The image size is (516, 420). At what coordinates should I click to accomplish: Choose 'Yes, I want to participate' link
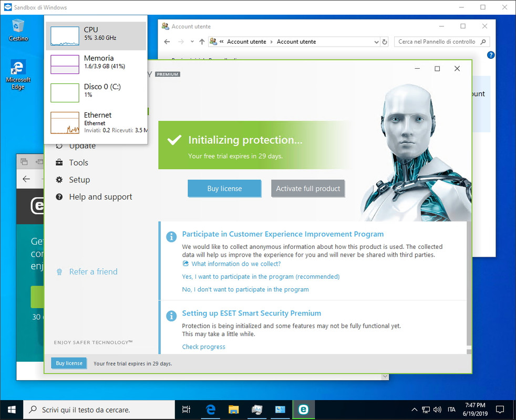(x=261, y=277)
